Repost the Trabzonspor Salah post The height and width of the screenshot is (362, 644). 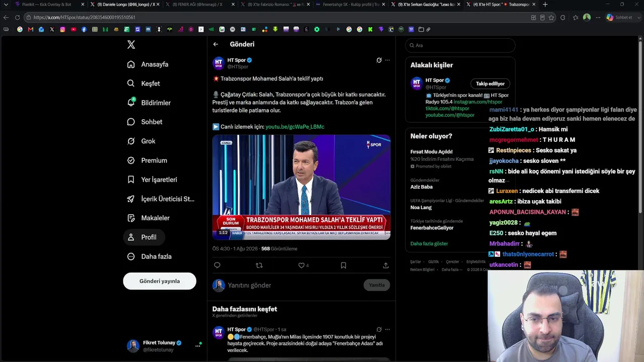click(x=259, y=265)
